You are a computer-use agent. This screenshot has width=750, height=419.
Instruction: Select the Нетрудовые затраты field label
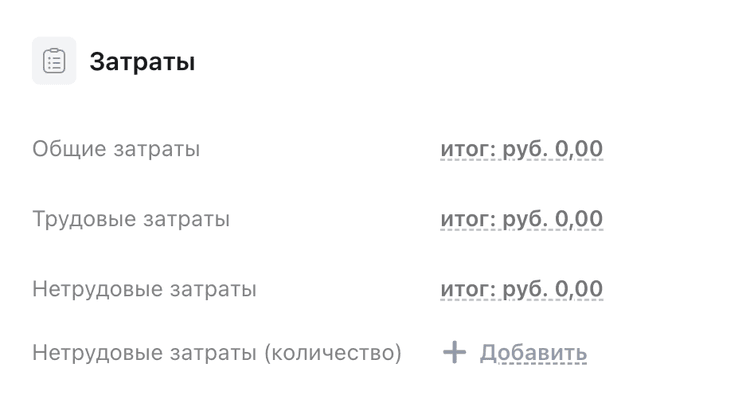tap(144, 289)
